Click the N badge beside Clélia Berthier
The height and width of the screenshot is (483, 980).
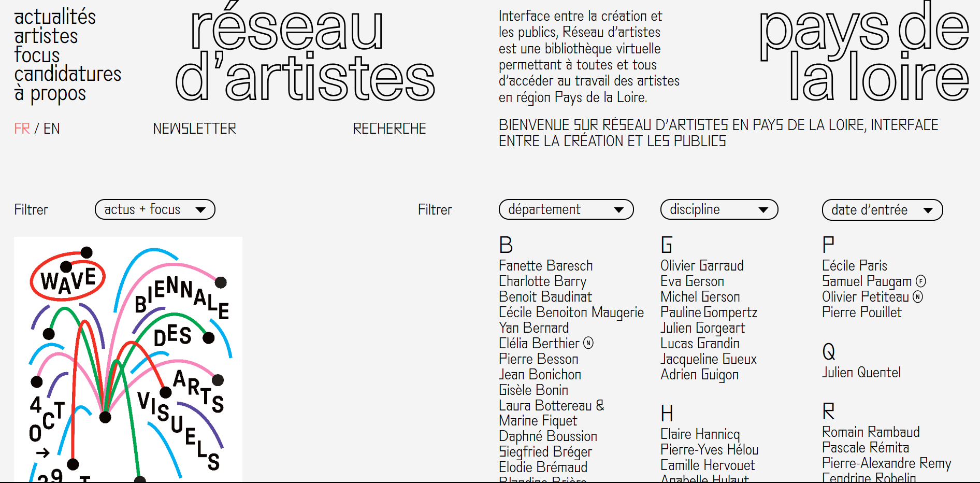point(588,343)
